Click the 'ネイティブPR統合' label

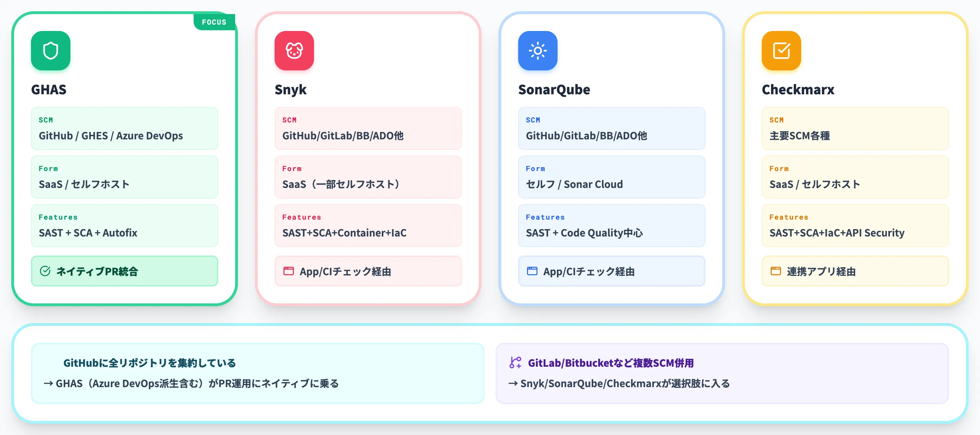tap(97, 271)
